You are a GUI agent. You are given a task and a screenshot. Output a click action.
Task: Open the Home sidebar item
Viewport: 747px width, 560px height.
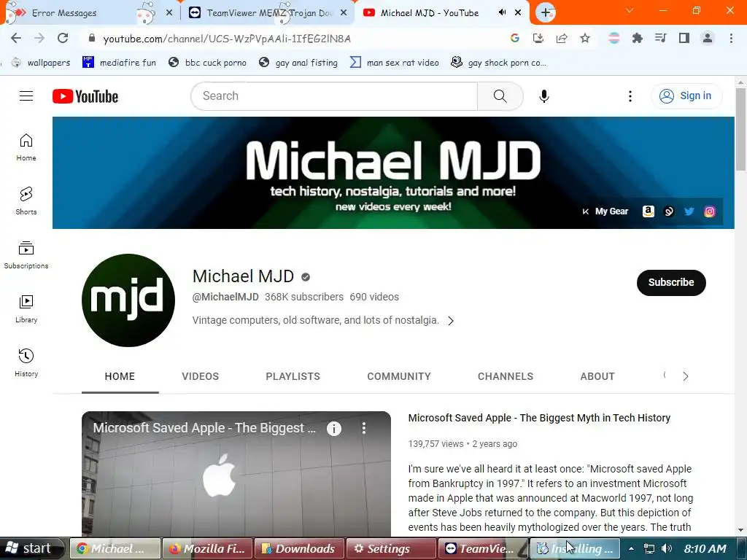coord(26,147)
